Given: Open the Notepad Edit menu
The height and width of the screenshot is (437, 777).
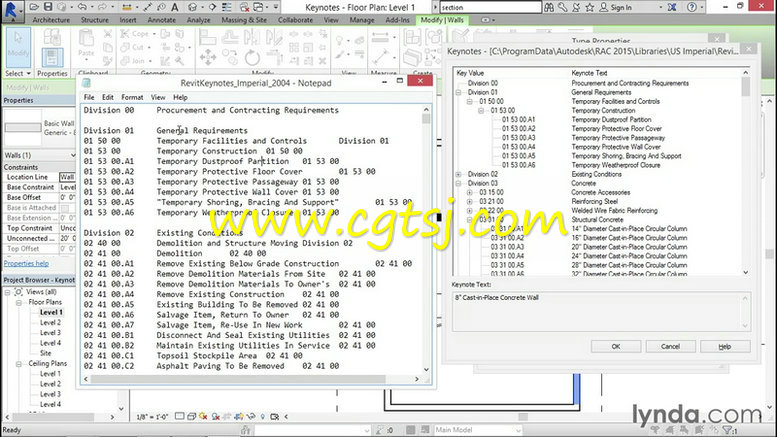Looking at the screenshot, I should coord(108,97).
